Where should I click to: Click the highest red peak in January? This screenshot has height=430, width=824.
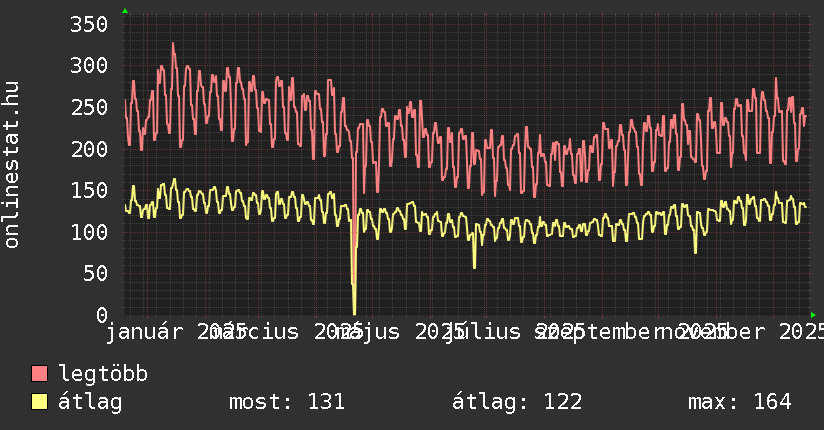point(173,44)
